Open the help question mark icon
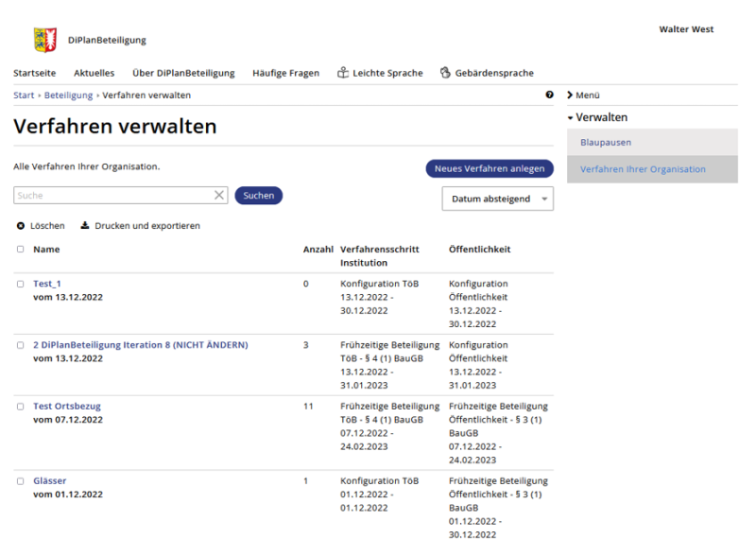Screen dimensions: 756x556 (550, 95)
